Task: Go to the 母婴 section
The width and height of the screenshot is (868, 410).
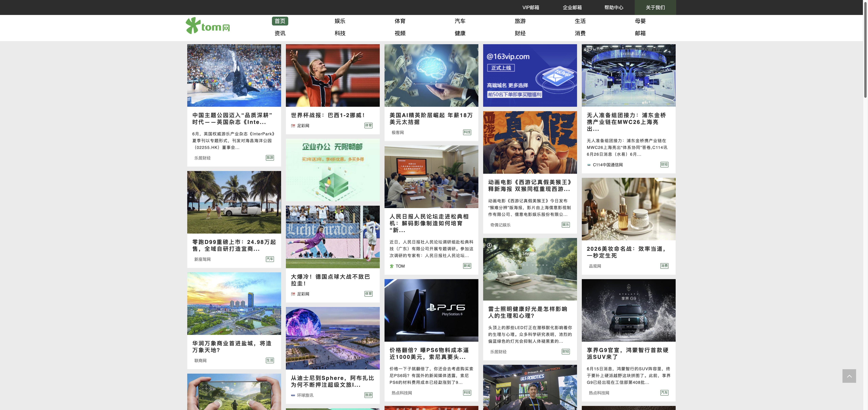Action: (x=640, y=21)
